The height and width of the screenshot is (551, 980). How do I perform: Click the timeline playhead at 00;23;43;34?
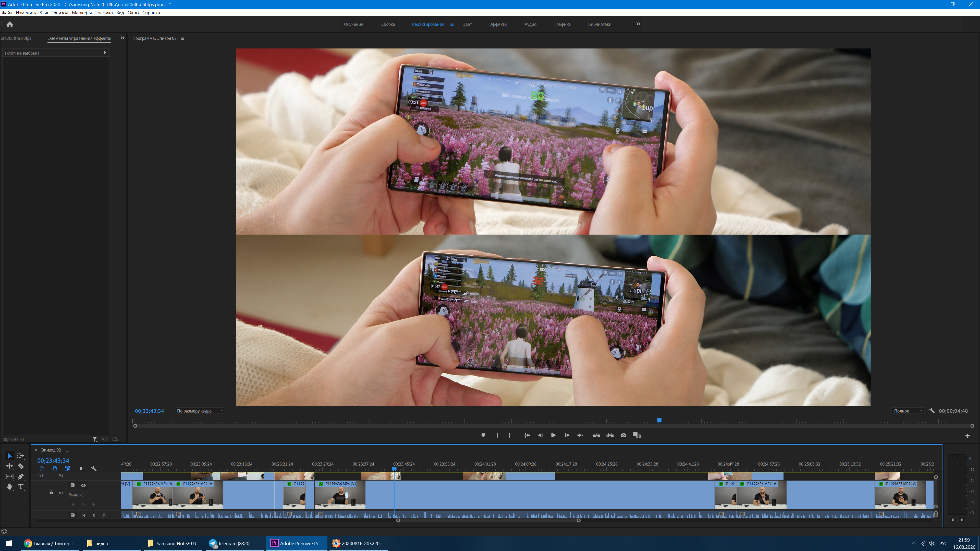[x=395, y=469]
